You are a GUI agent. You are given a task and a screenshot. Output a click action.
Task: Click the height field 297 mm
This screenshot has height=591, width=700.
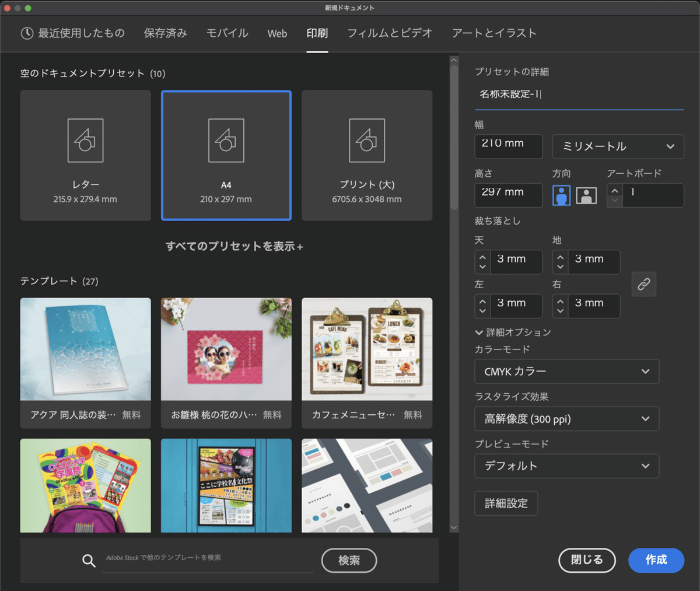coord(509,195)
